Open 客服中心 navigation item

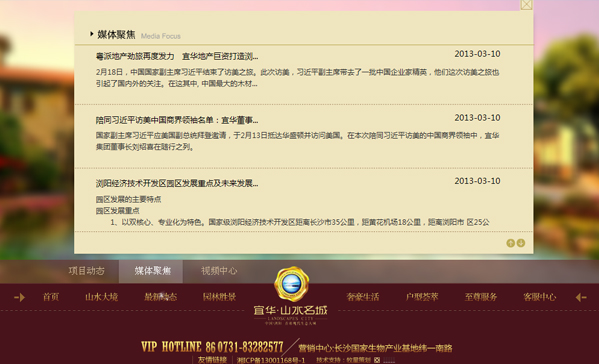(539, 297)
